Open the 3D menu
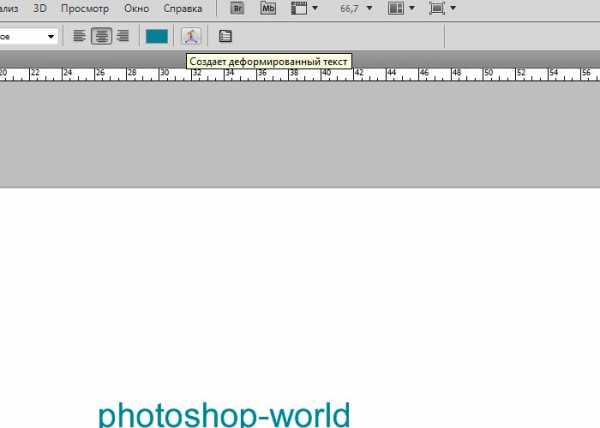 click(x=40, y=8)
